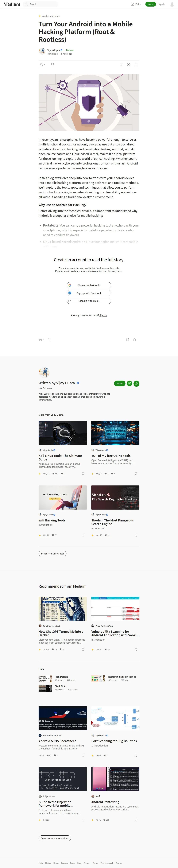Bookmark the Kali Linux Tools card
This screenshot has width=178, height=868.
(83, 474)
